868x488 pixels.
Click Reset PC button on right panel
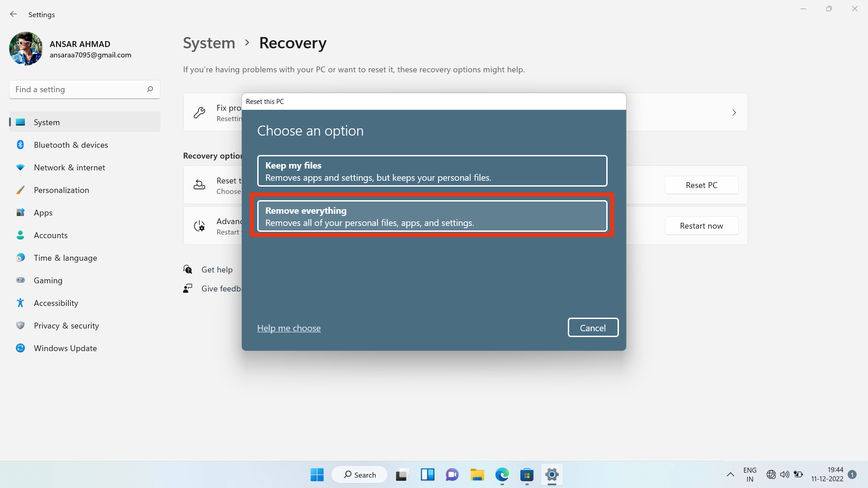(702, 185)
